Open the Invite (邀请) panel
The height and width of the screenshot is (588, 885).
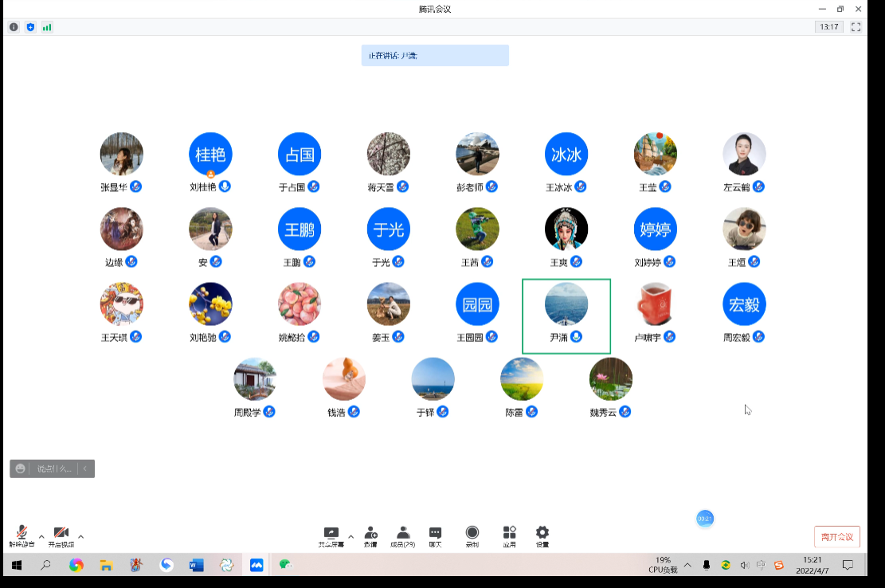(x=370, y=533)
